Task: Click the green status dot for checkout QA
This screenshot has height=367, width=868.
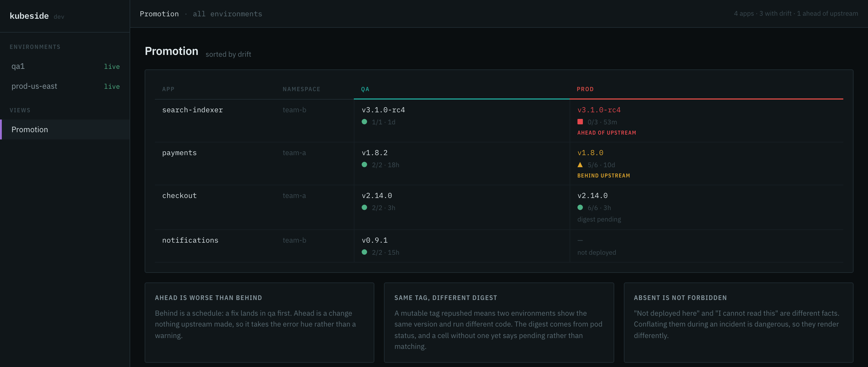Action: pyautogui.click(x=364, y=207)
